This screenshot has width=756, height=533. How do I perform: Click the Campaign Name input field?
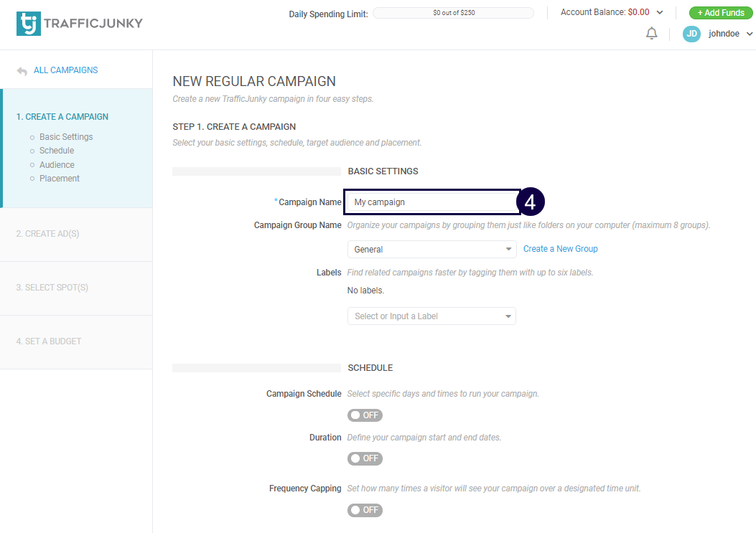(x=429, y=202)
